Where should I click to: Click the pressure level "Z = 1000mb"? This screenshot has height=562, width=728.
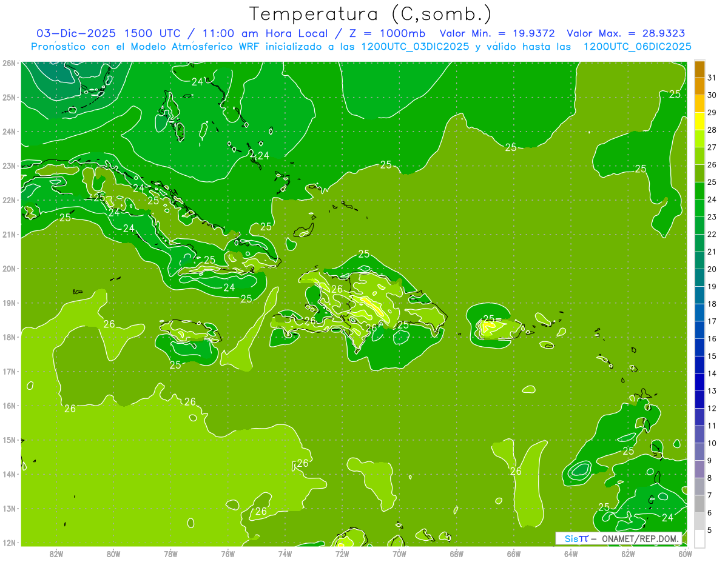387,33
